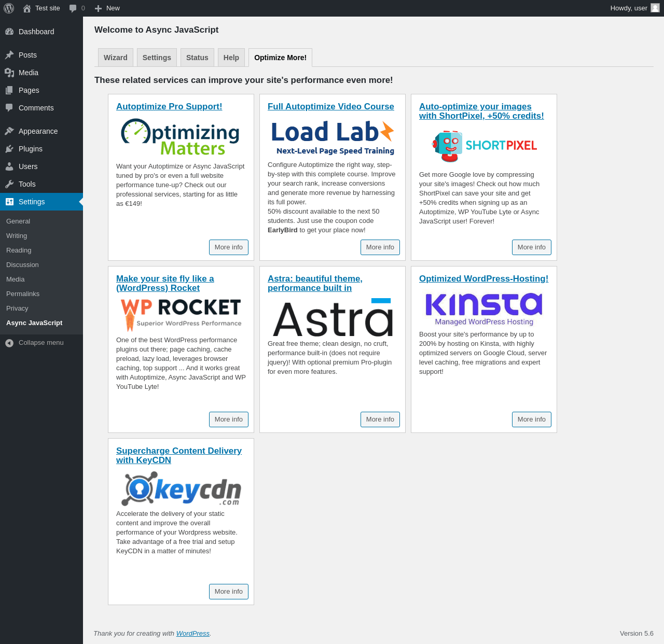Viewport: 664px width, 644px height.
Task: Click the KeyCDN logo image
Action: pos(181,489)
